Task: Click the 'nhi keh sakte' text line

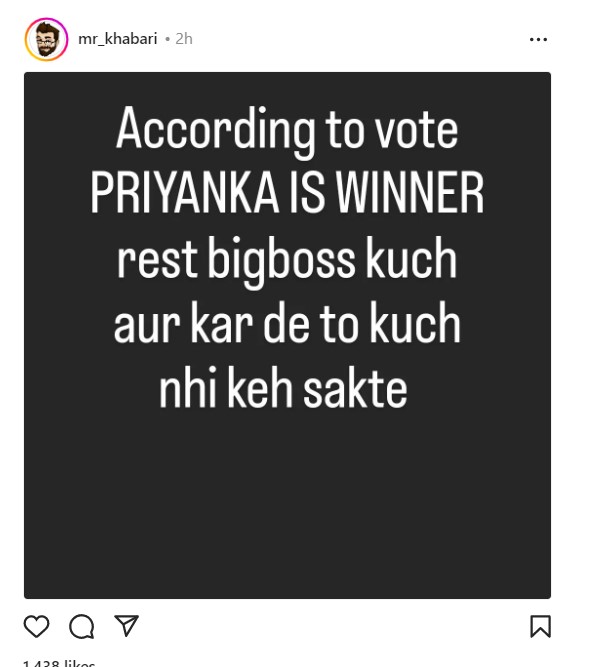Action: point(283,387)
